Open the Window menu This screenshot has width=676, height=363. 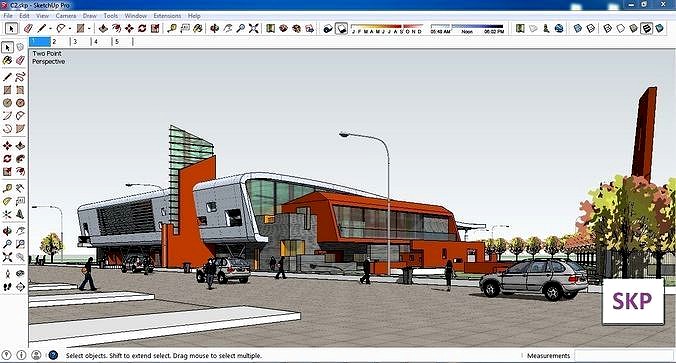pyautogui.click(x=136, y=16)
